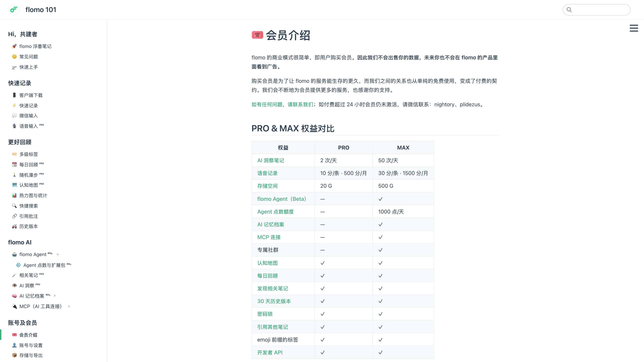Focus the search input field
Image resolution: width=644 pixels, height=362 pixels.
597,10
